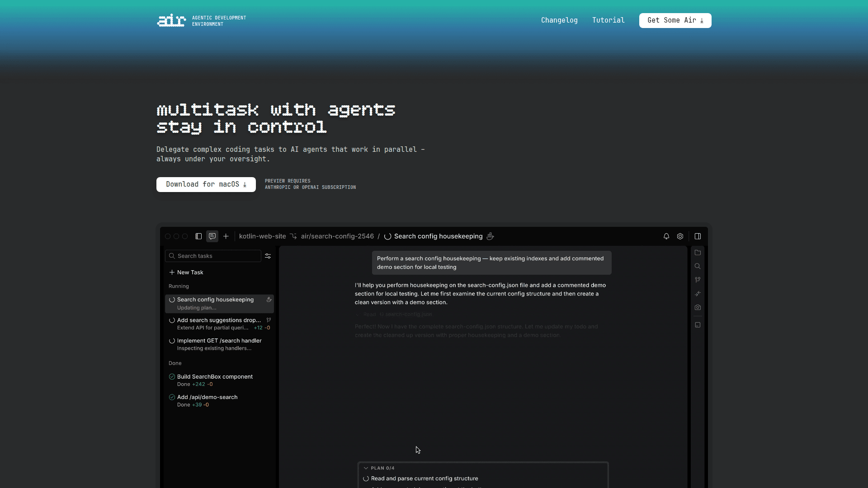Image resolution: width=868 pixels, height=488 pixels.
Task: Open the git branch icon in right sidebar
Action: tap(698, 280)
